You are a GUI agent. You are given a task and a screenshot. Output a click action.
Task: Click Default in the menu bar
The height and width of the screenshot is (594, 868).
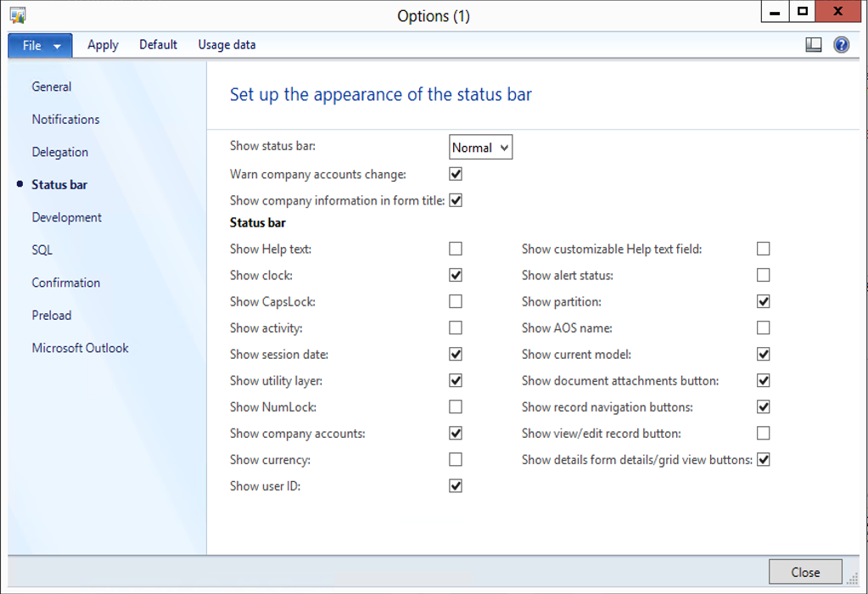[x=158, y=45]
